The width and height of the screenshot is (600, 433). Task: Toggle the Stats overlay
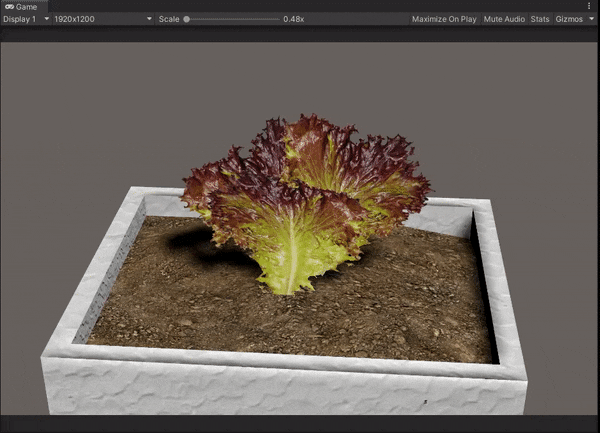540,19
